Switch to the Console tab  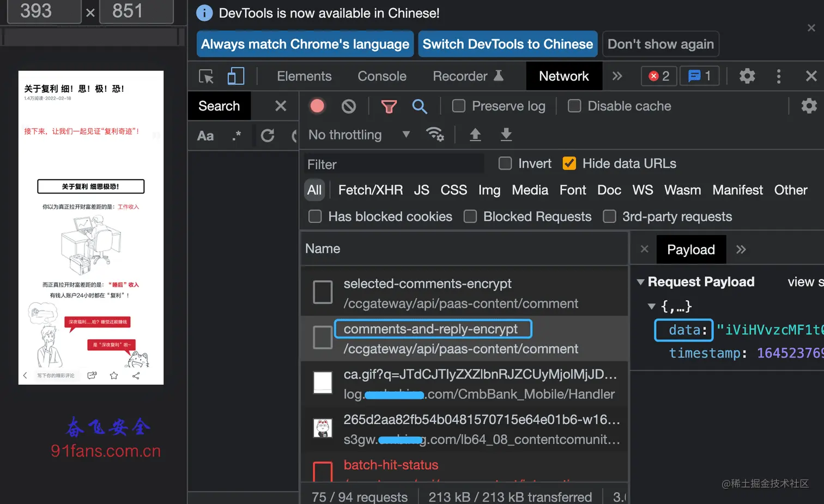pos(382,76)
